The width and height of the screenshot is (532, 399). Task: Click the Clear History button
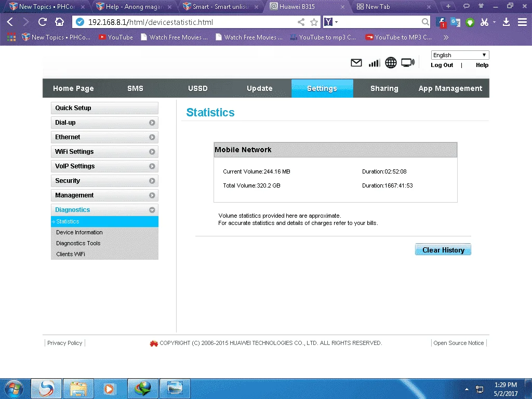tap(443, 250)
